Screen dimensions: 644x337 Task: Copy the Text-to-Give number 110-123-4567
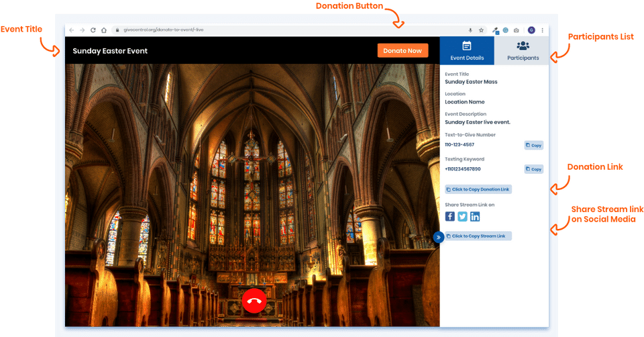coord(533,145)
